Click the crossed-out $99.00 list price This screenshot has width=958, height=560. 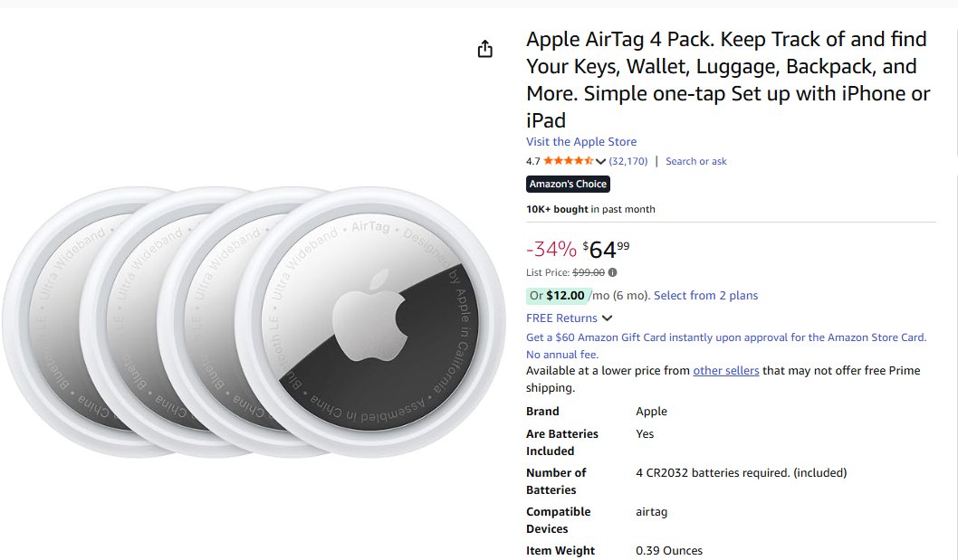click(x=589, y=272)
